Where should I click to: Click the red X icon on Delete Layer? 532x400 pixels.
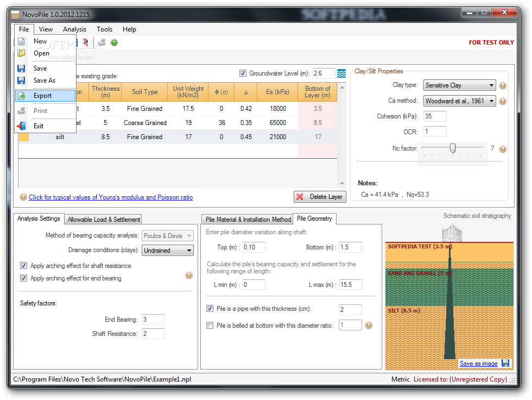point(300,197)
